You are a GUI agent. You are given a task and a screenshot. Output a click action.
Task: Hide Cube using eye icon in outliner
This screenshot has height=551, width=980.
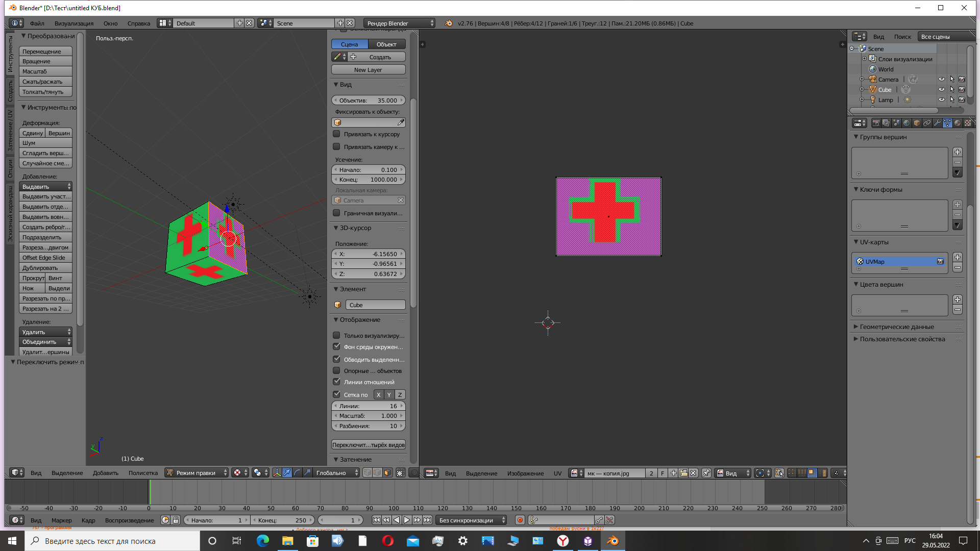click(x=941, y=90)
